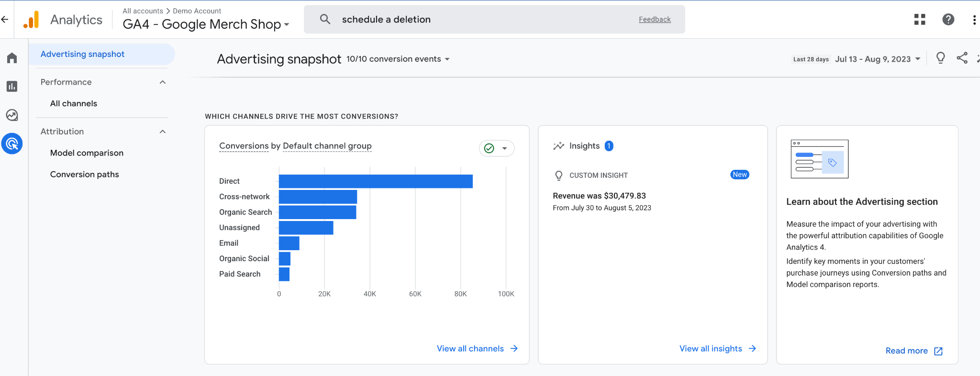This screenshot has height=376, width=980.
Task: Click the 'Learn about the Advertising section' heading
Action: click(862, 202)
